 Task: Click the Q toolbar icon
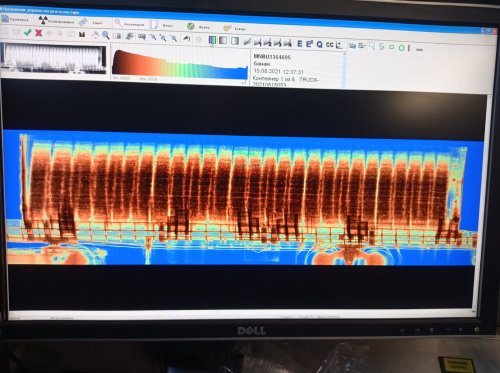319,44
